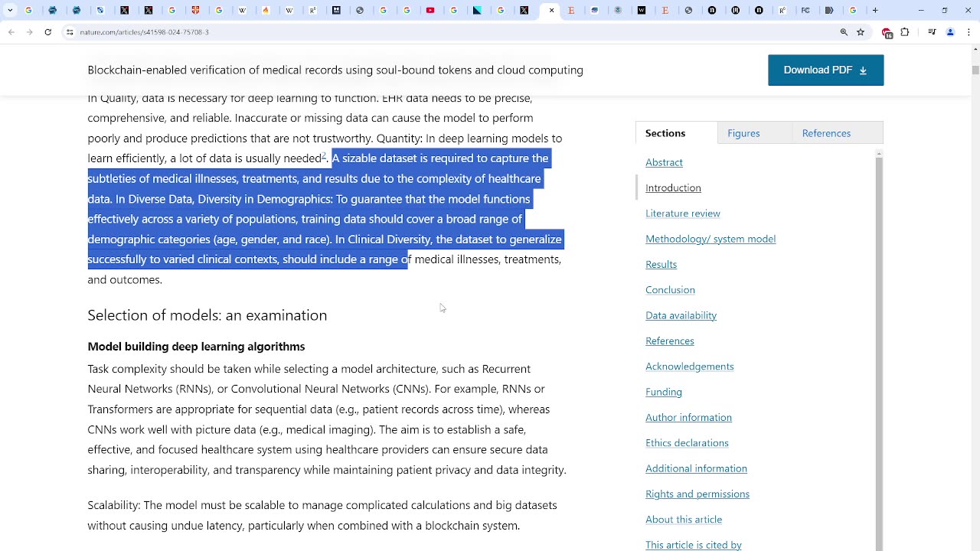Open the About this article link
Image resolution: width=980 pixels, height=551 pixels.
click(684, 520)
